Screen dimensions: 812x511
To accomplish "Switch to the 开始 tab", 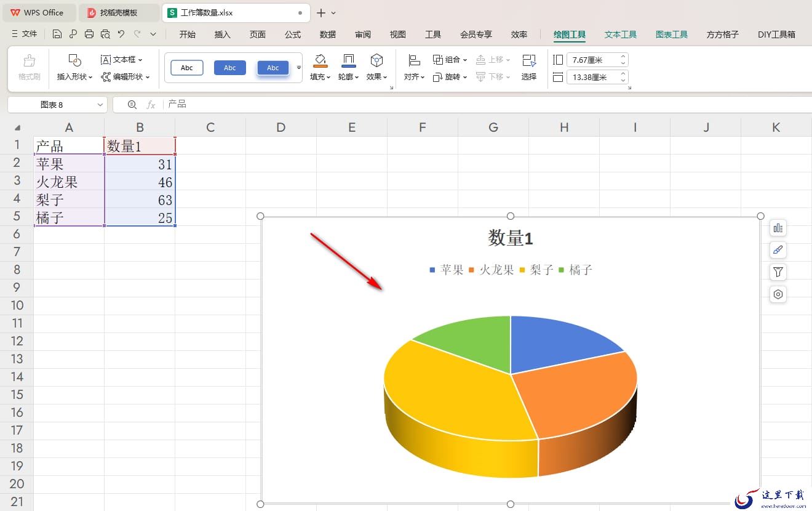I will [188, 34].
